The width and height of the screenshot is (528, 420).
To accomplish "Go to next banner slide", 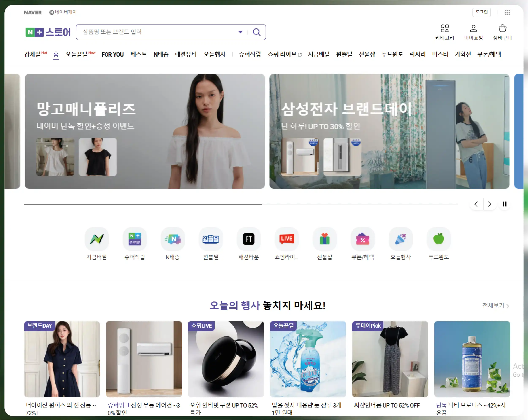I will [x=490, y=204].
